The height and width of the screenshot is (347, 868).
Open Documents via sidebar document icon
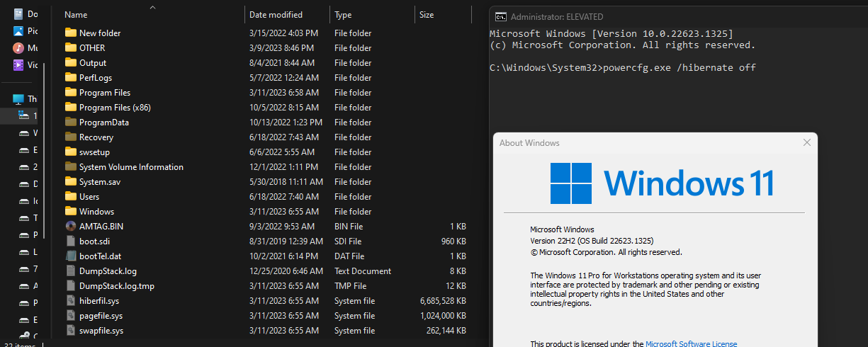18,13
